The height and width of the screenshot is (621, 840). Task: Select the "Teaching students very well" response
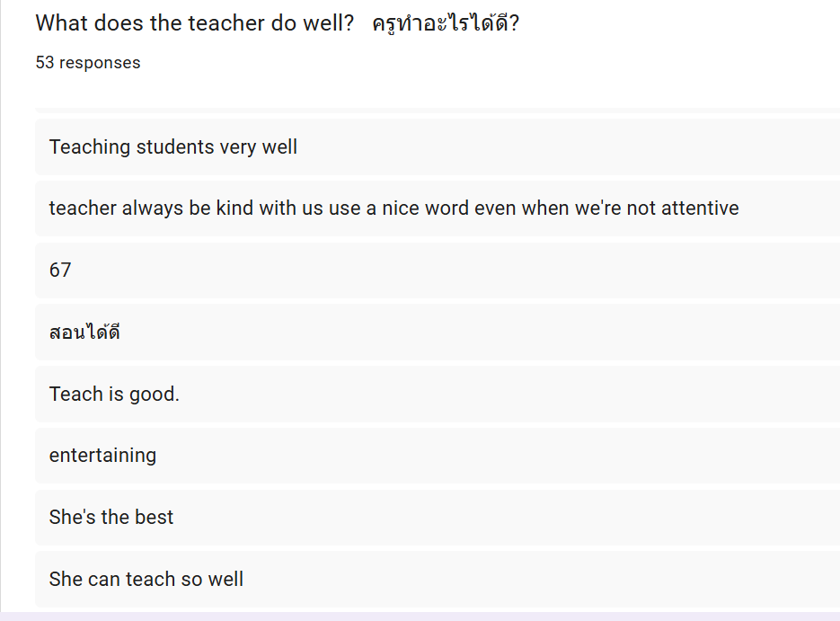pos(173,146)
